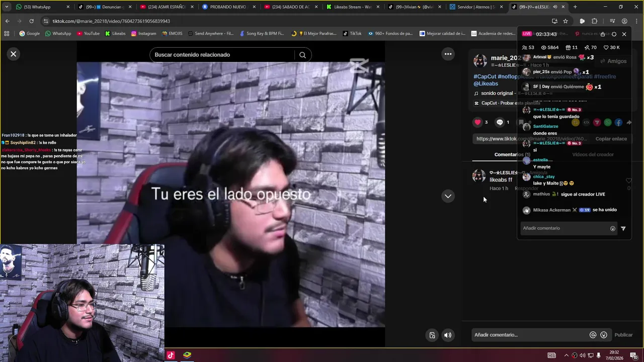Close the TikTok video viewer with the X

click(14, 54)
